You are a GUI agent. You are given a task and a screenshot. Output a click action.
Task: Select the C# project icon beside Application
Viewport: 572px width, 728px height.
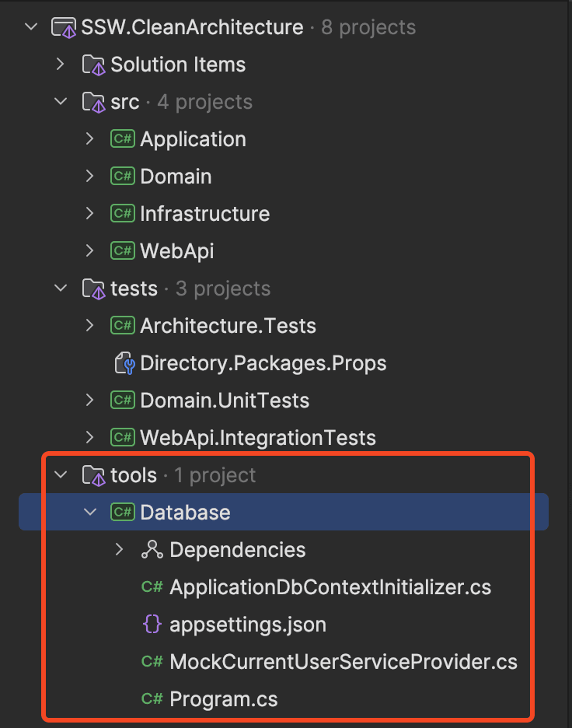pos(121,138)
